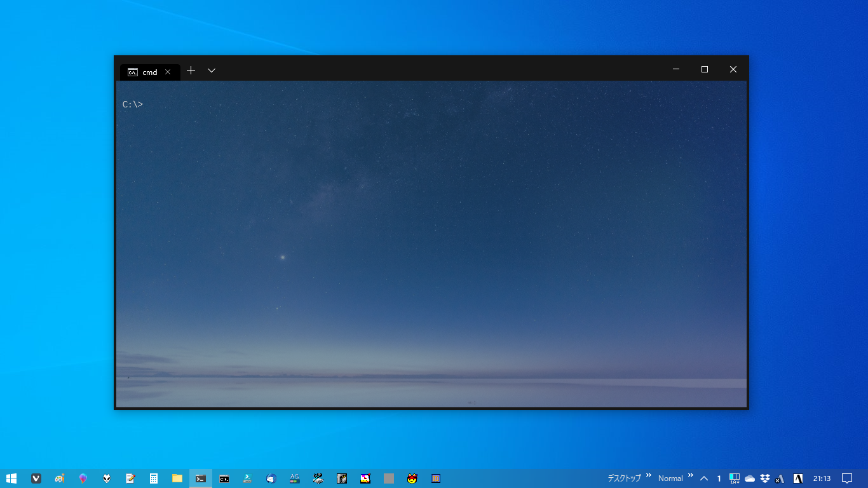Open the purple ID taskbar icon
The width and height of the screenshot is (868, 488).
coord(436,478)
